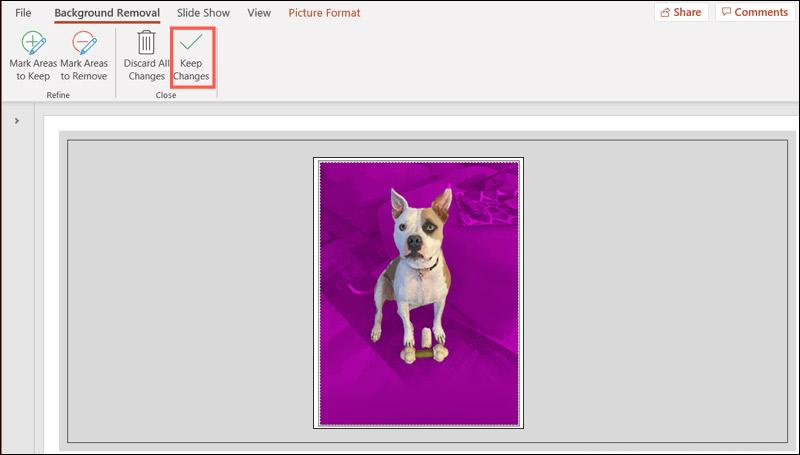Go to the View tab
The height and width of the screenshot is (455, 800).
(x=259, y=13)
